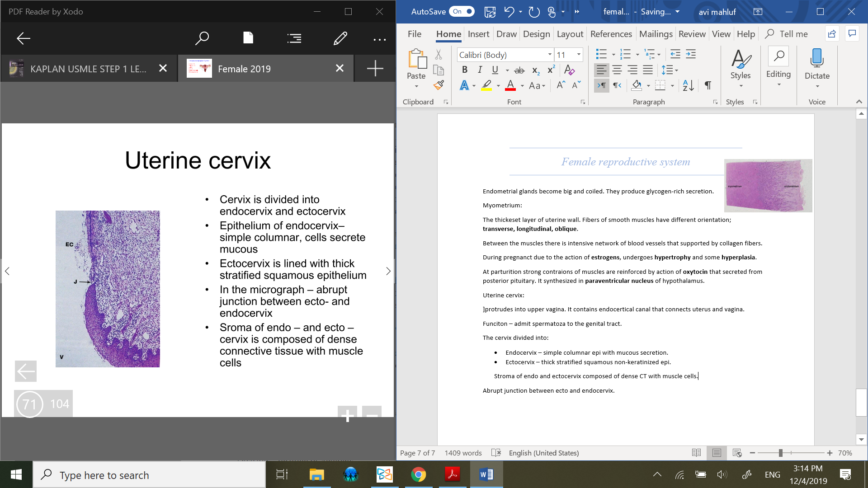Viewport: 868px width, 488px height.
Task: Click the Sort paragraph icon
Action: (688, 85)
